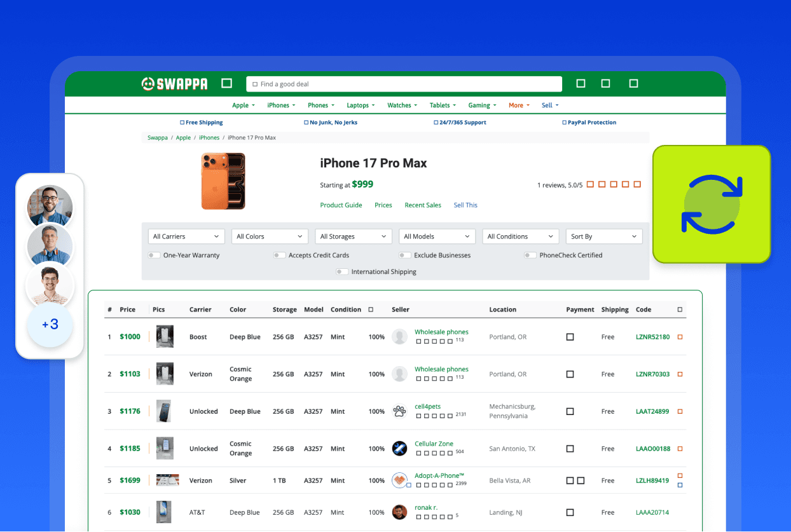Click the avatar of man with orange headphones
Screen dimensions: 791x532
pyautogui.click(x=50, y=247)
